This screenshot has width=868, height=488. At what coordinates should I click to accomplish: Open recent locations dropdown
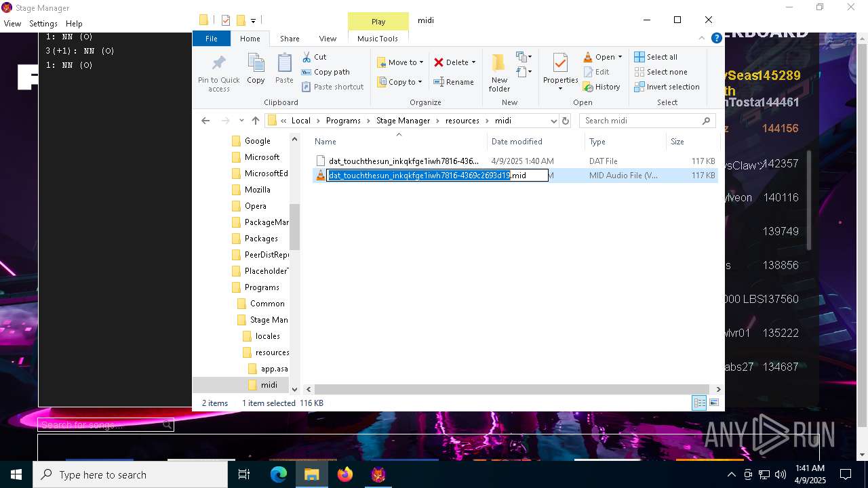pyautogui.click(x=241, y=121)
